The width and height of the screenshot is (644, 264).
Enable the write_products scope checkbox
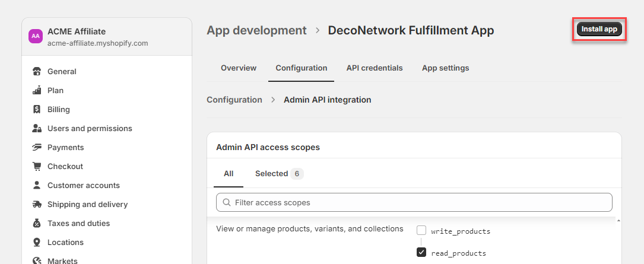pos(421,230)
